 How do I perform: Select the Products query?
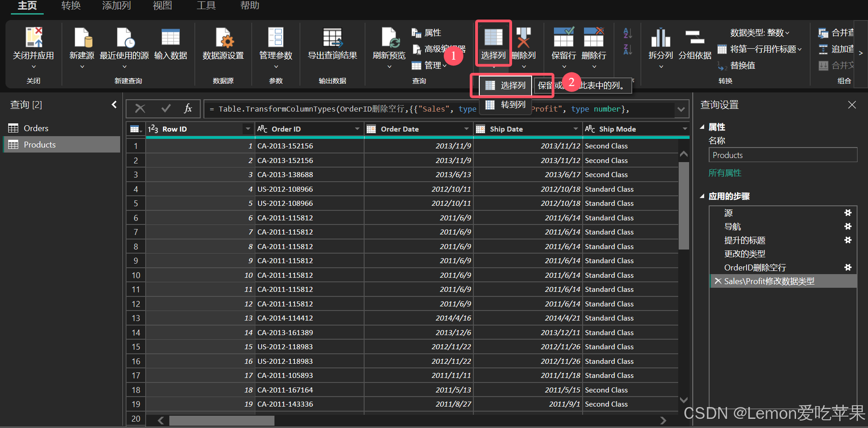coord(61,145)
